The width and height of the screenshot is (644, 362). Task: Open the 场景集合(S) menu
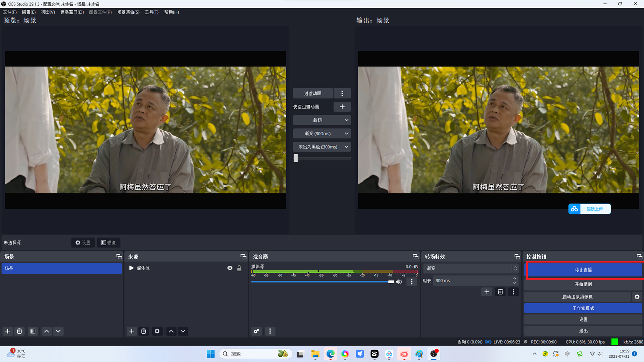coord(128,12)
